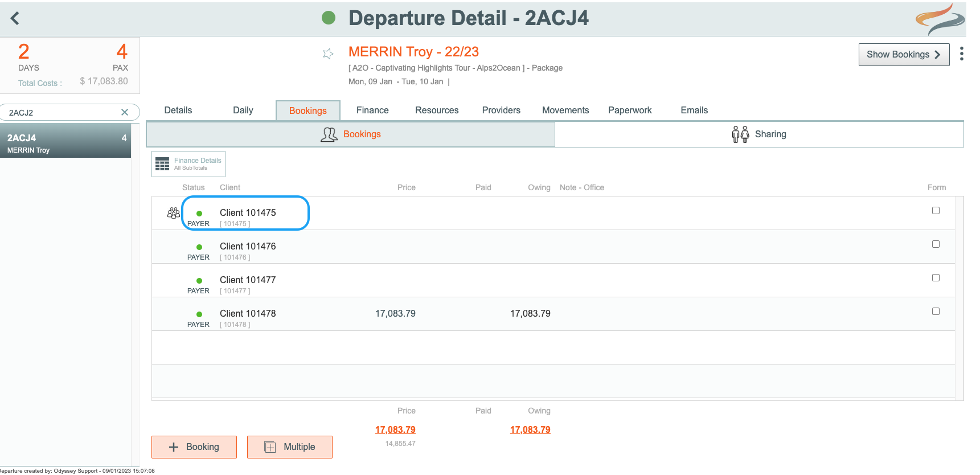The height and width of the screenshot is (475, 980).
Task: Switch to the Movements tab
Action: click(x=565, y=110)
